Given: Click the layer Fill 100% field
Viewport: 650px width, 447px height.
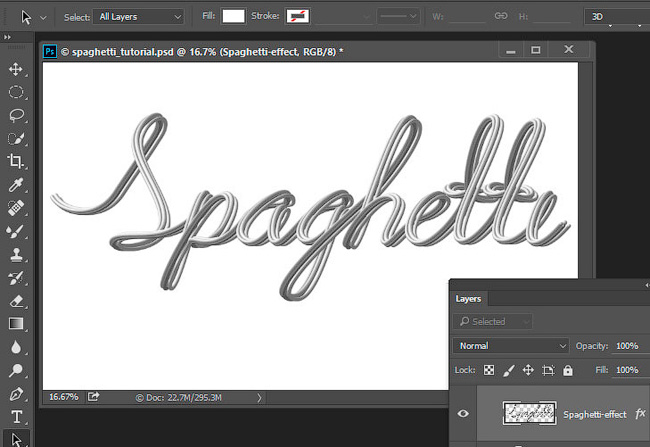Looking at the screenshot, I should pyautogui.click(x=628, y=369).
